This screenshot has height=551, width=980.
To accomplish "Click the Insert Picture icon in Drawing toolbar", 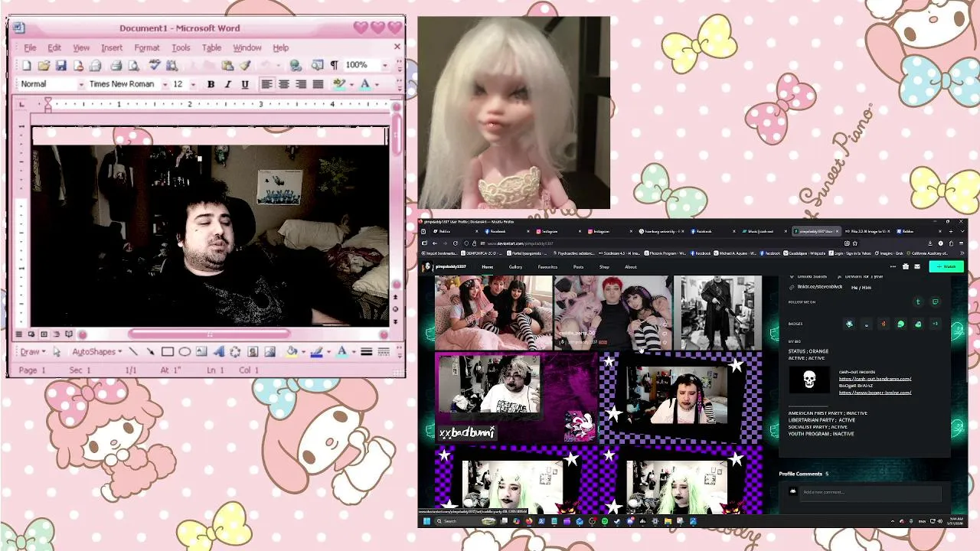I will pyautogui.click(x=269, y=352).
